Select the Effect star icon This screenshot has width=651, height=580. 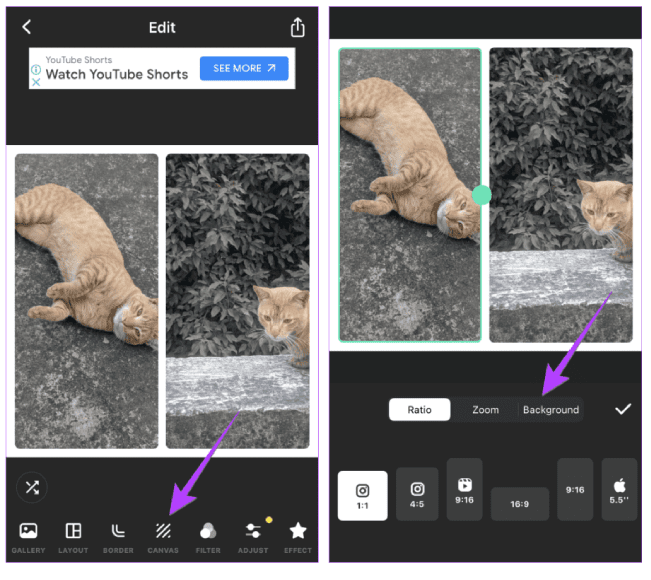click(x=298, y=531)
